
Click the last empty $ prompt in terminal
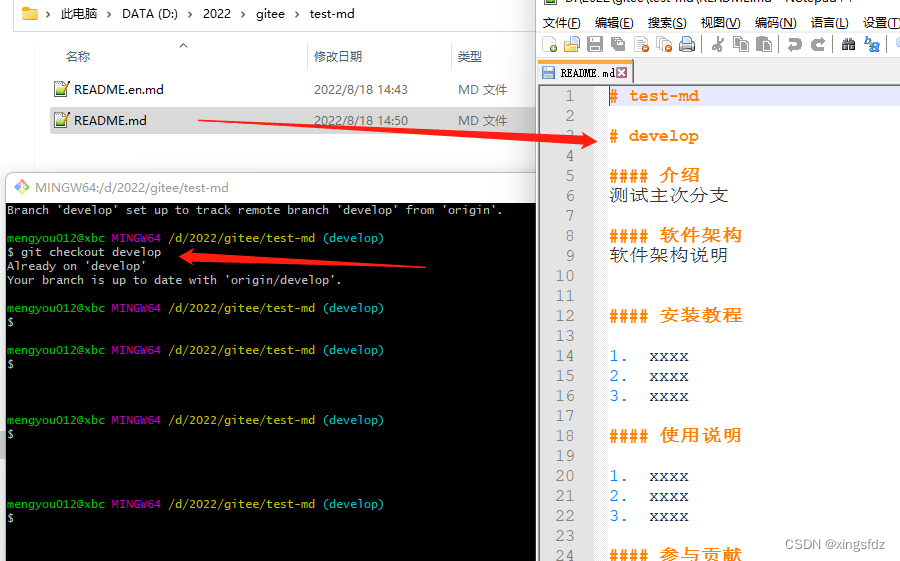(10, 518)
